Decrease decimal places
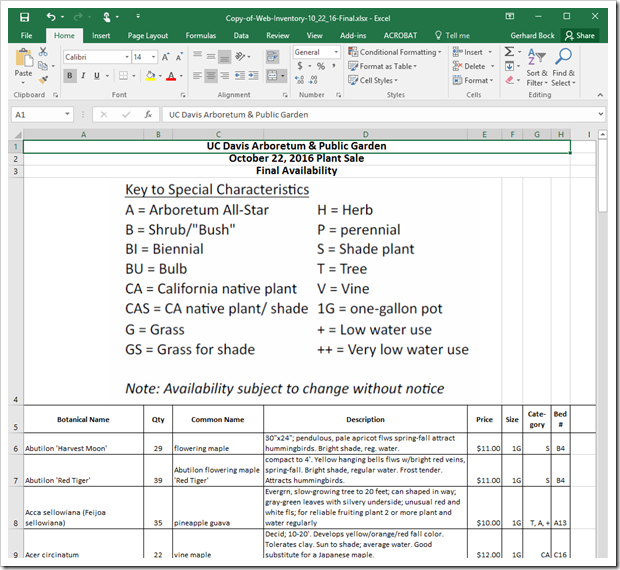The image size is (620, 570). click(313, 80)
